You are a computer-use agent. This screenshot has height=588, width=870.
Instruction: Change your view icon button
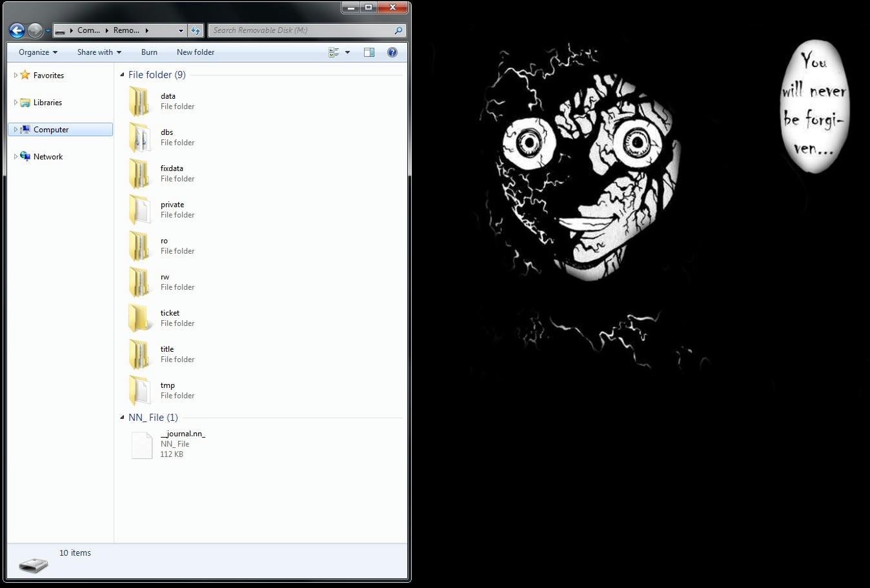(334, 52)
